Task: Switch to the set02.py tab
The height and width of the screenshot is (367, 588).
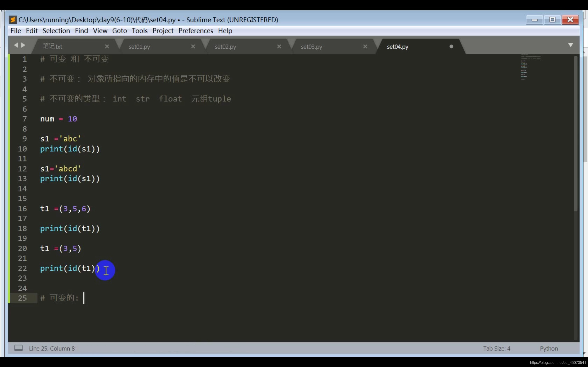Action: pos(225,47)
